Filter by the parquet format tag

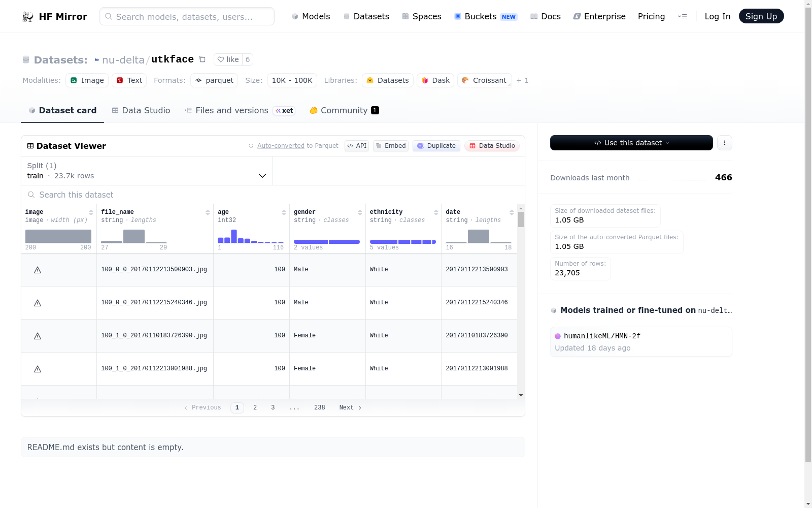coord(214,80)
